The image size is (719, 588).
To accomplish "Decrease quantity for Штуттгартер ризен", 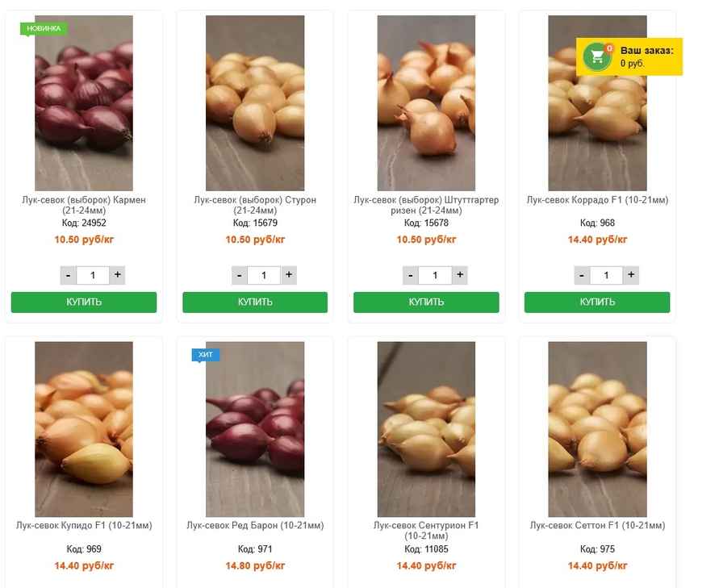I will pos(411,275).
